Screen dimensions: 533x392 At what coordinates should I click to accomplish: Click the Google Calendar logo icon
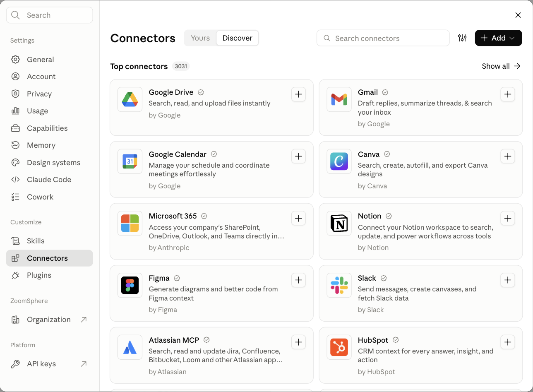pyautogui.click(x=130, y=161)
